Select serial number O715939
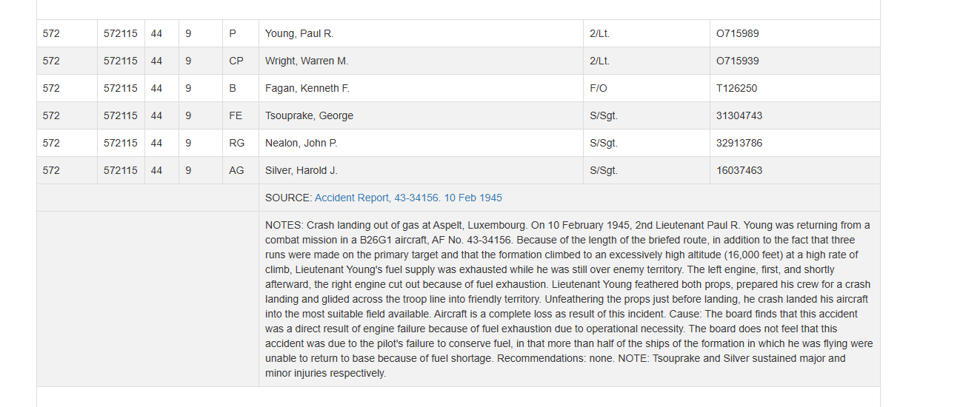The height and width of the screenshot is (407, 980). 737,61
